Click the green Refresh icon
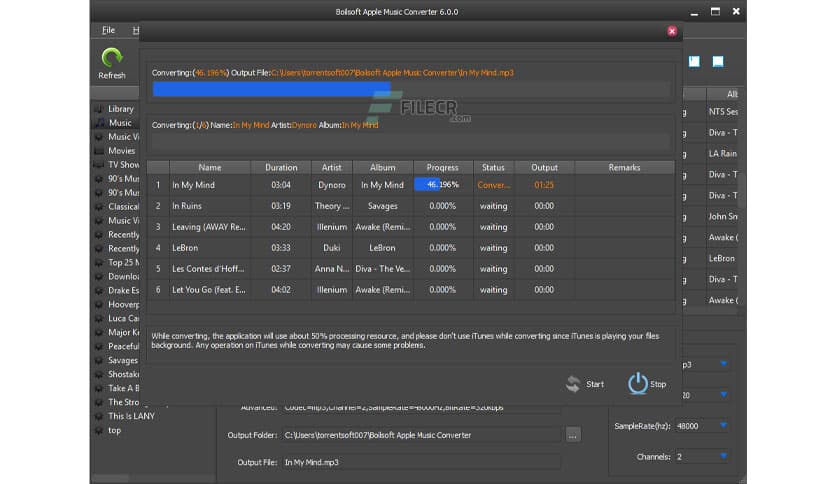The image size is (836, 484). point(112,58)
